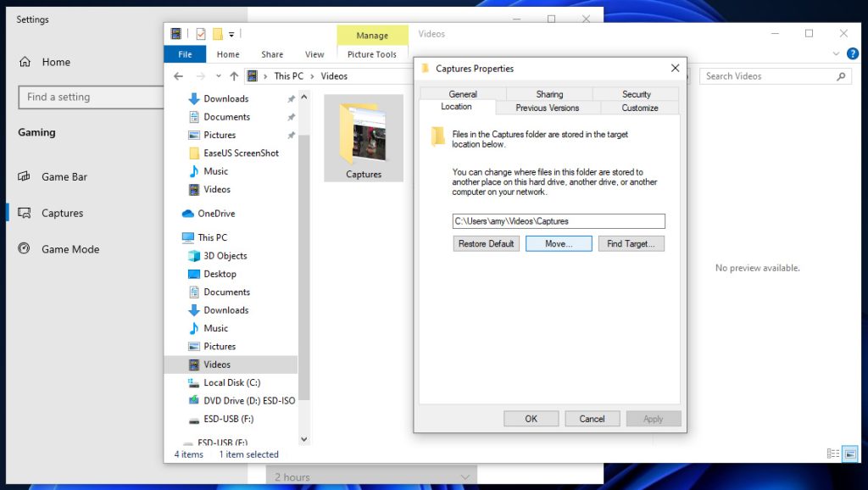Open ESD-USB (F:) under This PC
The width and height of the screenshot is (868, 490).
pyautogui.click(x=229, y=419)
